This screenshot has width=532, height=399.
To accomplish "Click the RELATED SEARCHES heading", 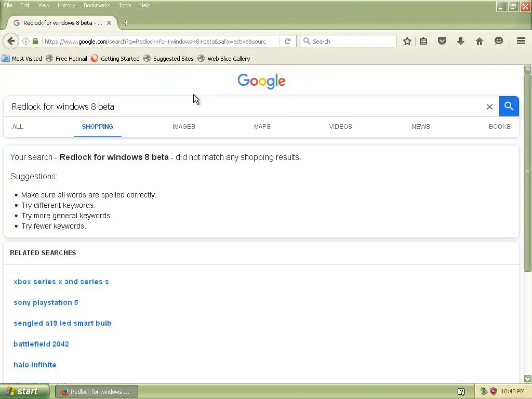I will pos(43,253).
